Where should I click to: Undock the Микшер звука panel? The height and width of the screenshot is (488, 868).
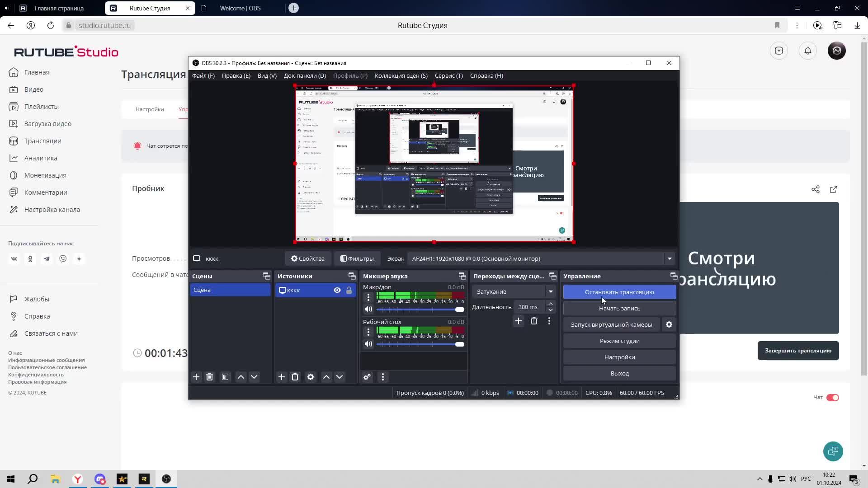click(462, 276)
